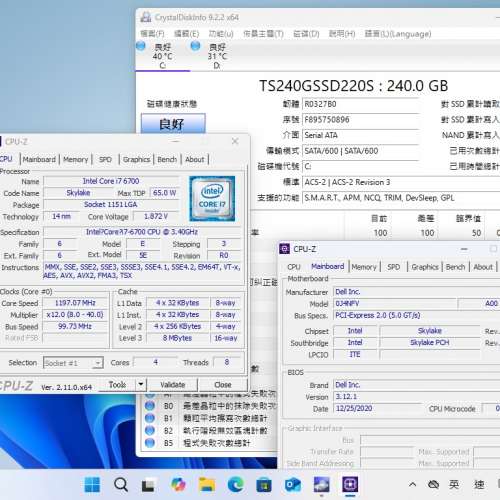
Task: Open CrystalDiskInfo 檔案(F) menu
Action: (152, 34)
